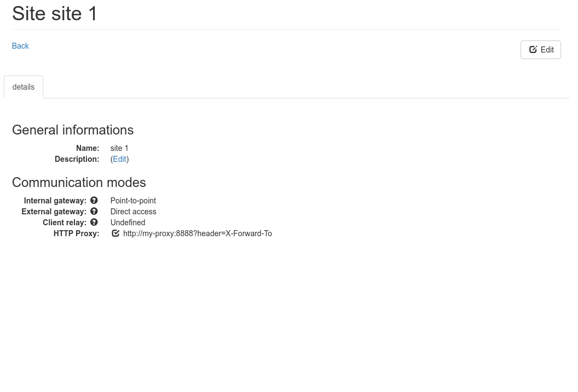Click the Name value 'site 1'

click(x=119, y=148)
